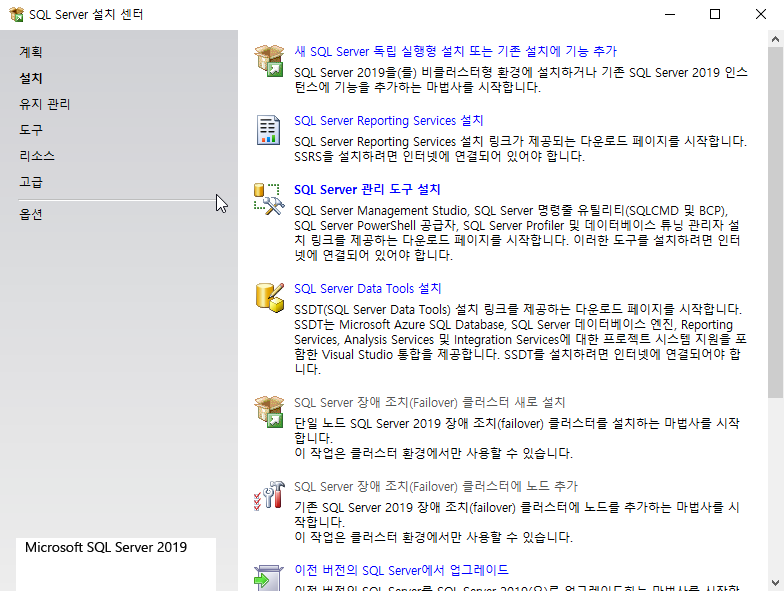Click 'SQL Server 관리 도구 설치' link
This screenshot has width=784, height=591.
[x=367, y=190]
